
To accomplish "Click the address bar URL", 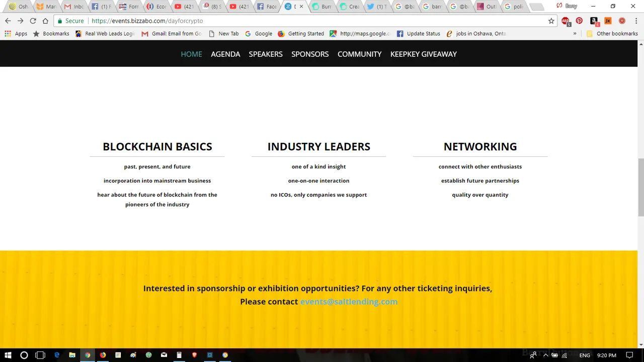I will pos(147,21).
